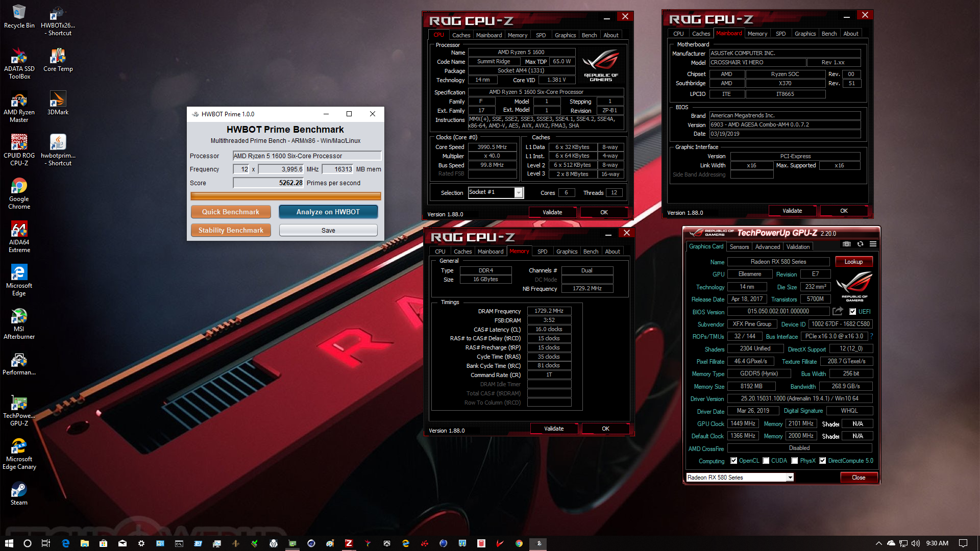Click Analyze on HWBOT button
The width and height of the screenshot is (980, 551).
click(x=328, y=212)
